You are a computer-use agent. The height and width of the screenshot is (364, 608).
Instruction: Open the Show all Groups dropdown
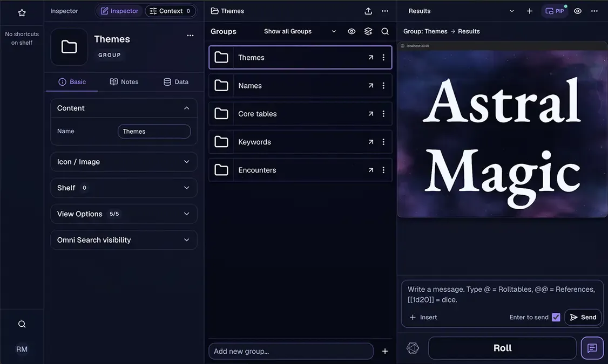point(300,31)
